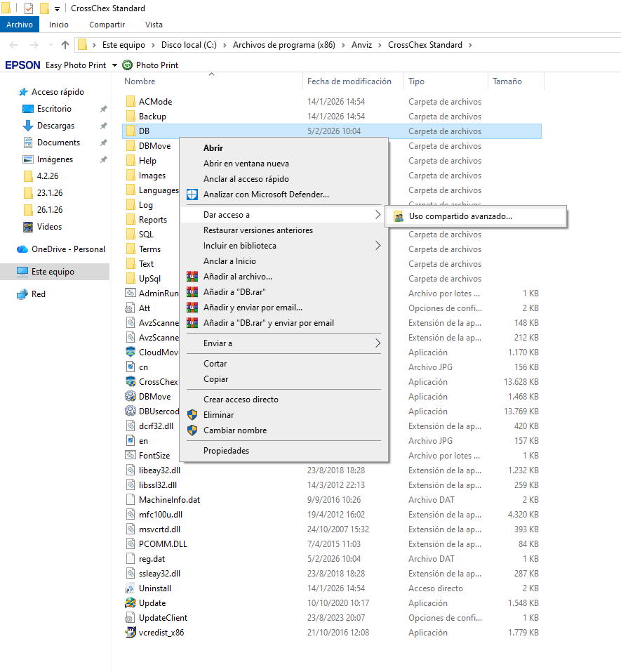This screenshot has height=672, width=621.
Task: Click the admin shield icon beside Eliminar
Action: 192,415
